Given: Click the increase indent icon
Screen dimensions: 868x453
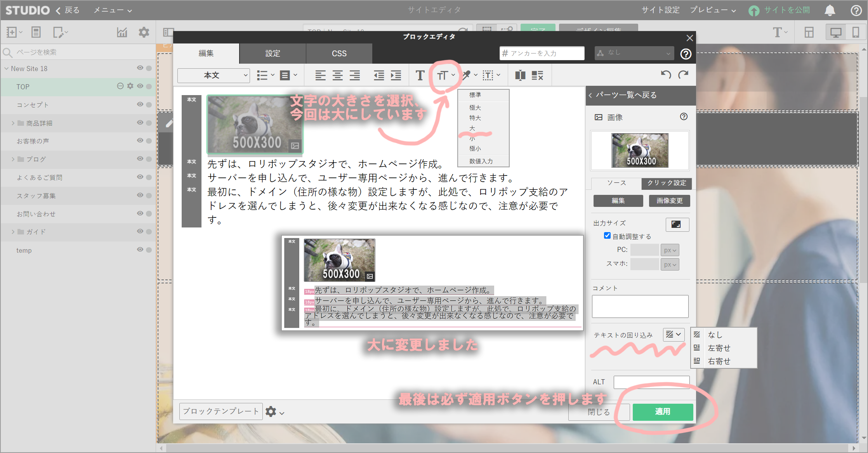Looking at the screenshot, I should (x=396, y=75).
